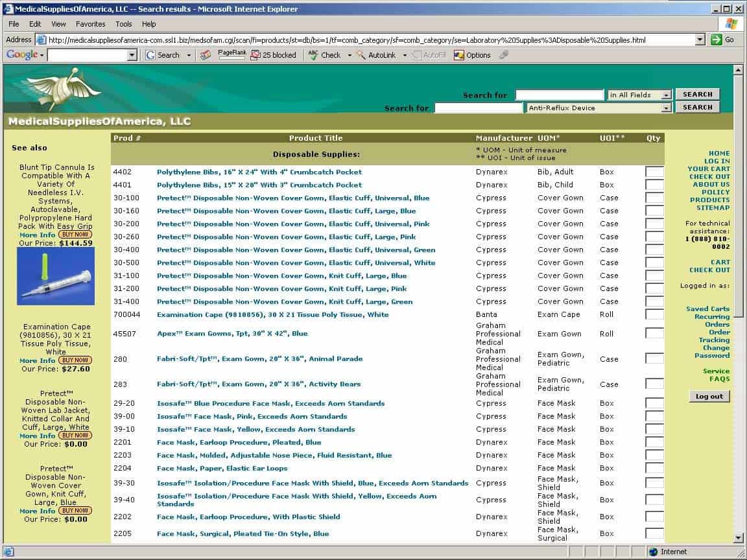Click the page icon in address bar
Image resolution: width=747 pixels, height=560 pixels.
tap(41, 40)
